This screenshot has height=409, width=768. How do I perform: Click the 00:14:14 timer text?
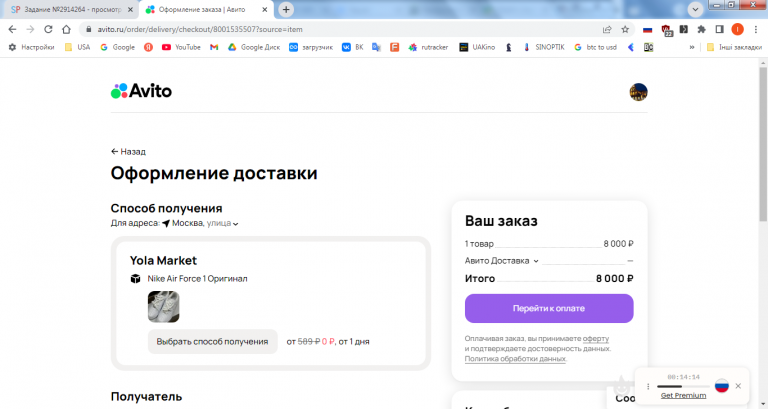tap(683, 377)
